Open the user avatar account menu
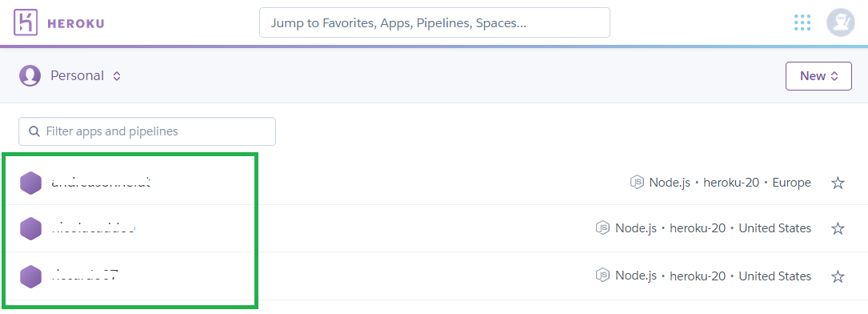 840,22
